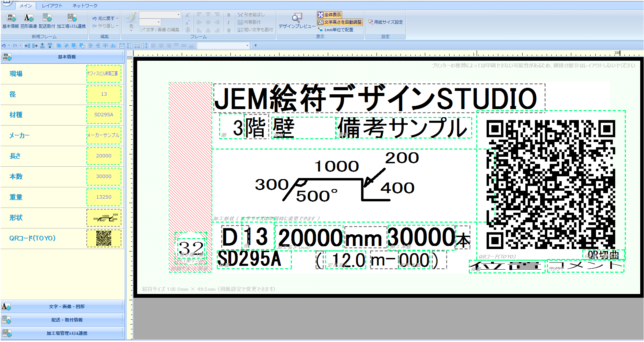
Task: Select the 重量 value 13250 in panel
Action: coord(104,197)
